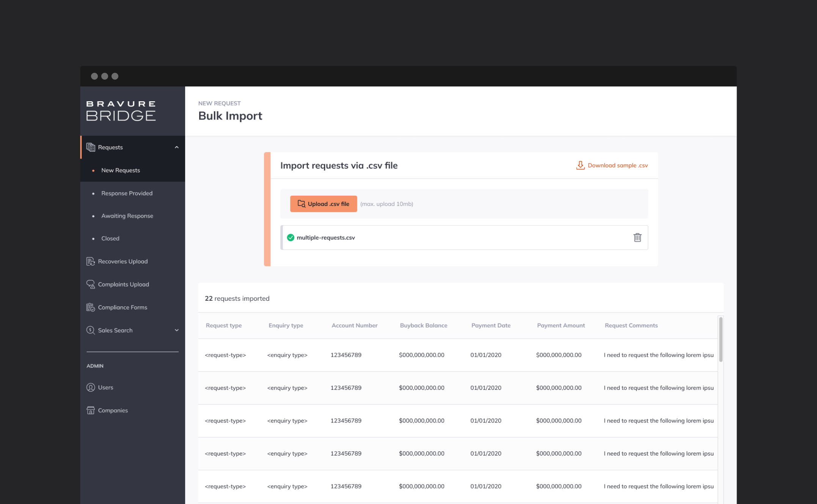The image size is (817, 504).
Task: Click the Companies storefront icon
Action: coord(91,410)
